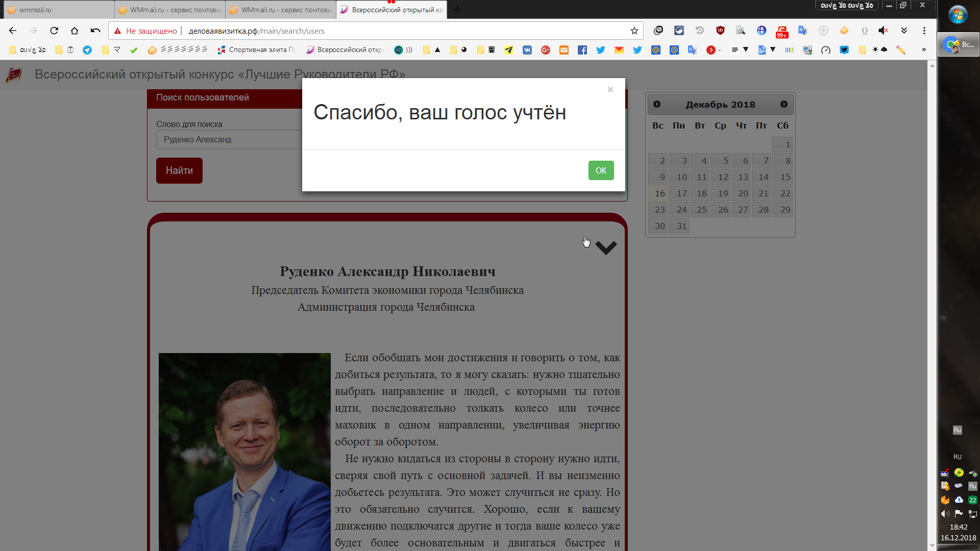Open the Action Center flag tray icon
The image size is (980, 551).
[x=959, y=514]
